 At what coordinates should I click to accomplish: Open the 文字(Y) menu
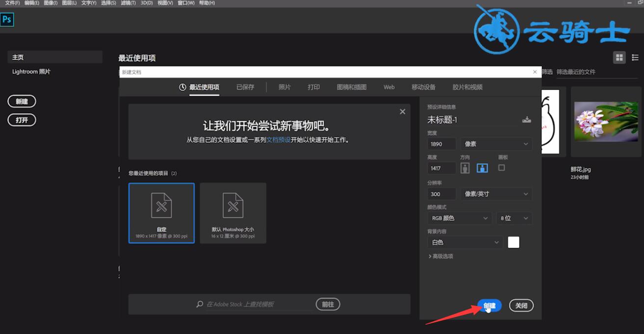89,3
